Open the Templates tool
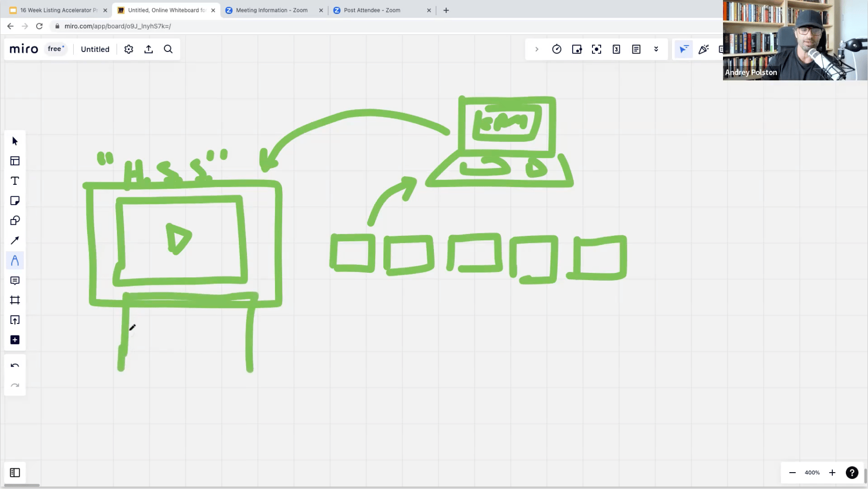 15,161
